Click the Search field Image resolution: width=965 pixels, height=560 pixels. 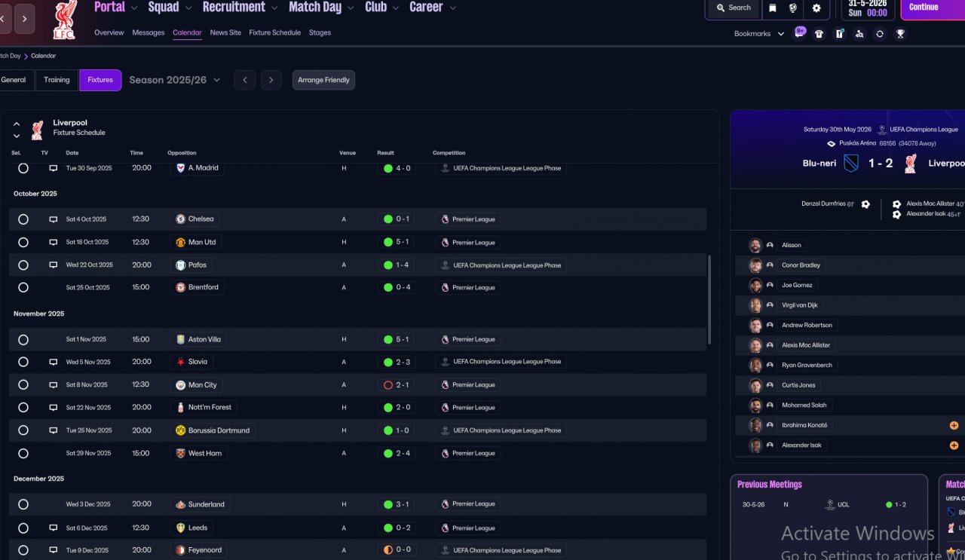pos(733,8)
